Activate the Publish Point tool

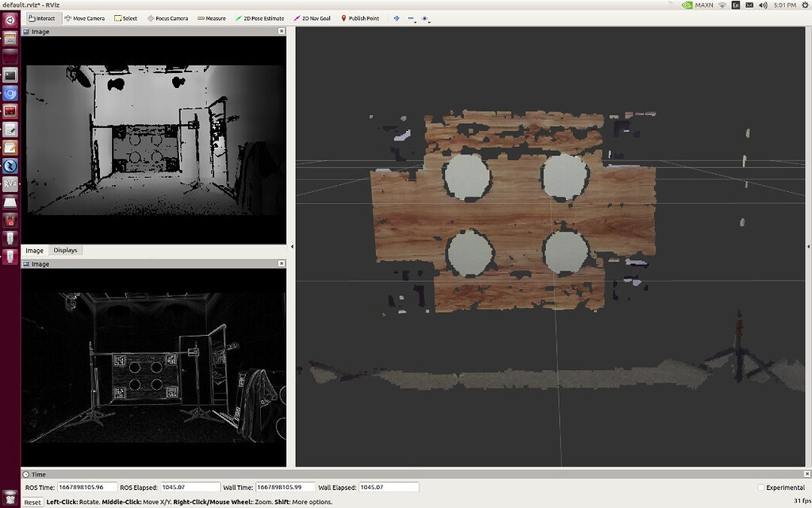tap(362, 17)
